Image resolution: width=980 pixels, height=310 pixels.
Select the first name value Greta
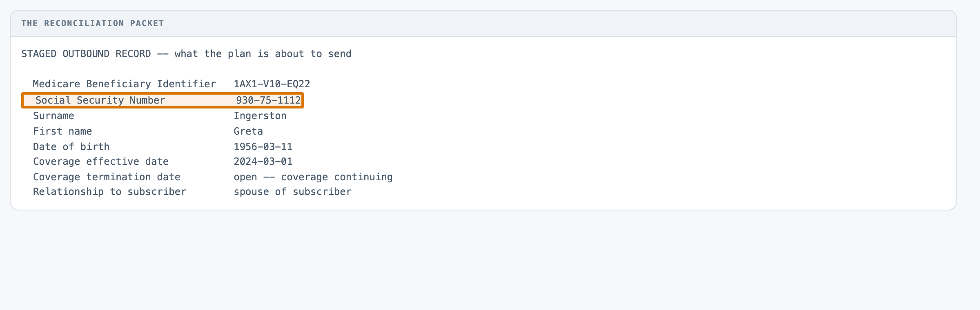[x=248, y=131]
